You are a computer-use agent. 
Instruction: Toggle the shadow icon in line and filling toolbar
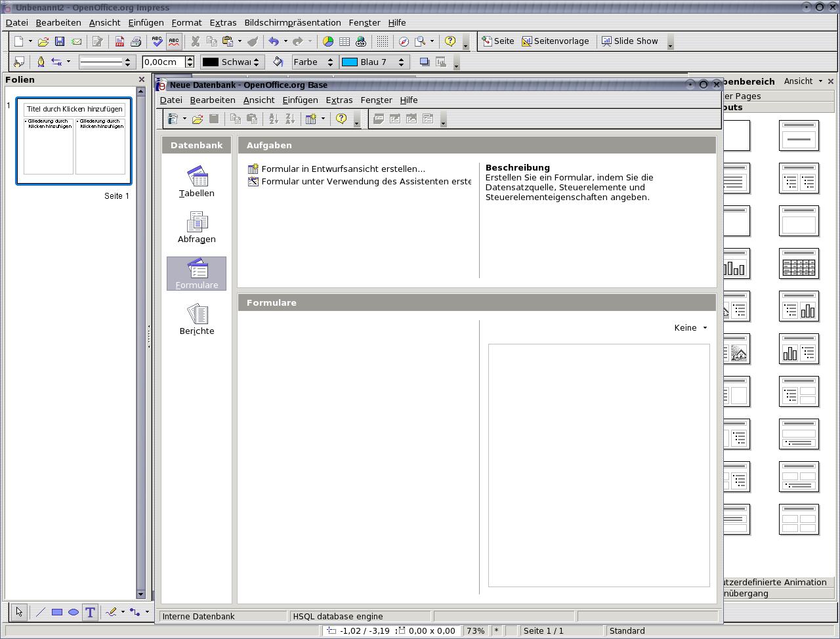click(425, 62)
